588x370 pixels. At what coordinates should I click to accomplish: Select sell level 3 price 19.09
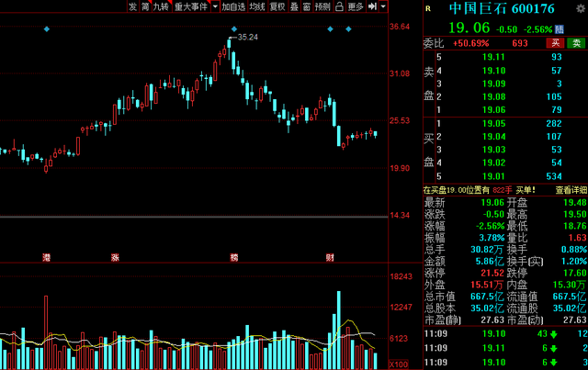tap(493, 84)
